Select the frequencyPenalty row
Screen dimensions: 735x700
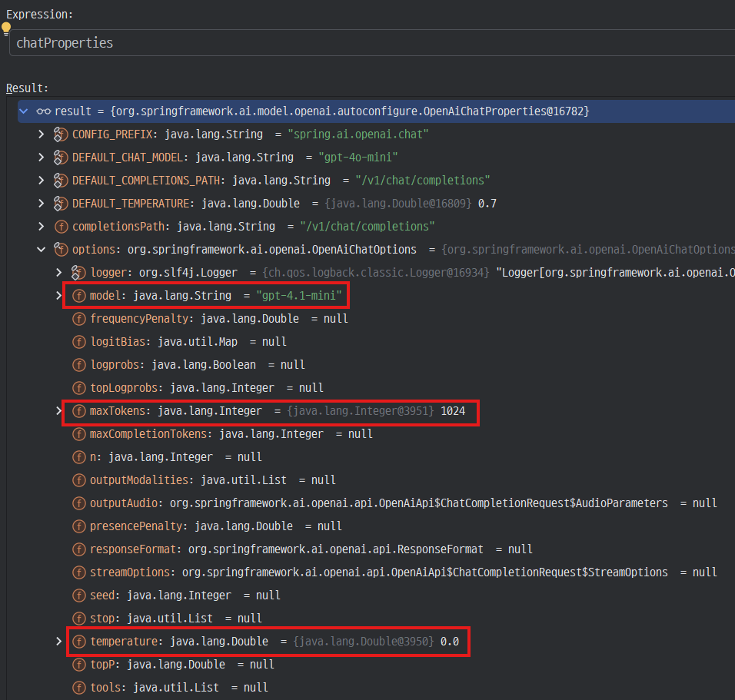(x=376, y=319)
